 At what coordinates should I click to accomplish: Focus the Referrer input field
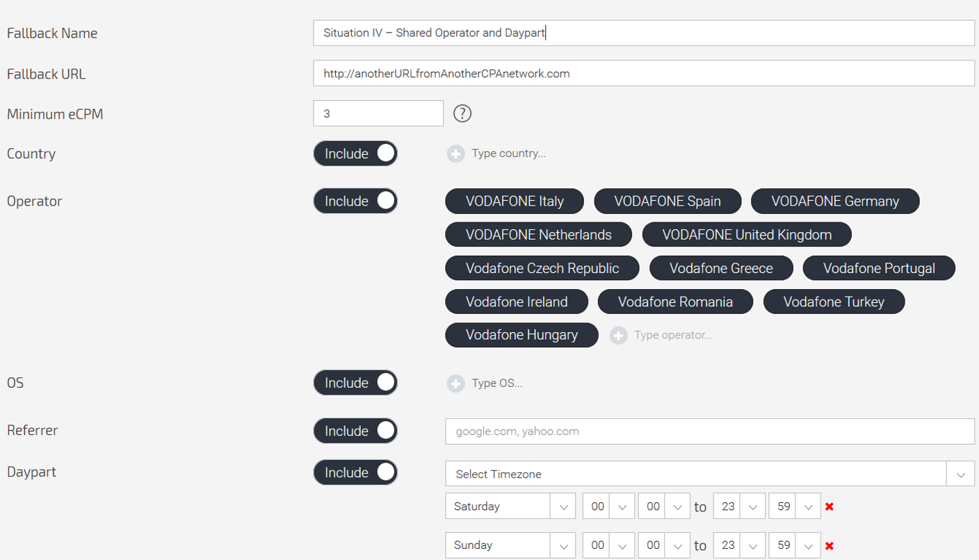709,431
